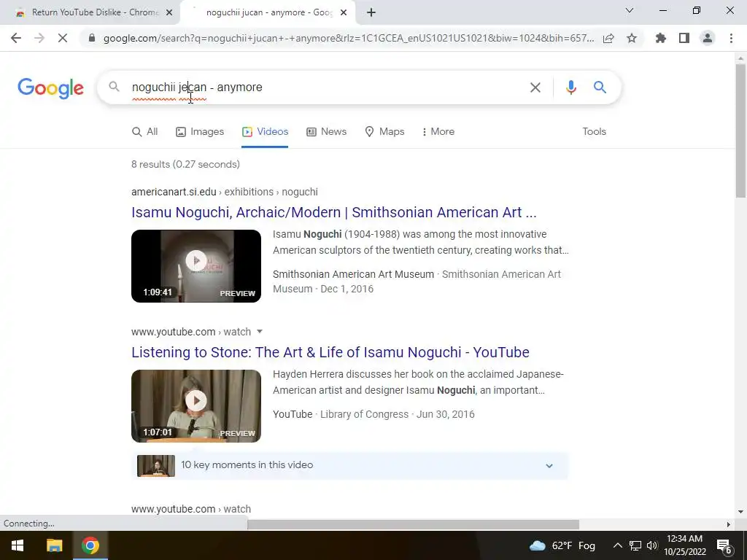This screenshot has height=560, width=747.
Task: Submit search with blue magnifier icon
Action: pyautogui.click(x=600, y=87)
